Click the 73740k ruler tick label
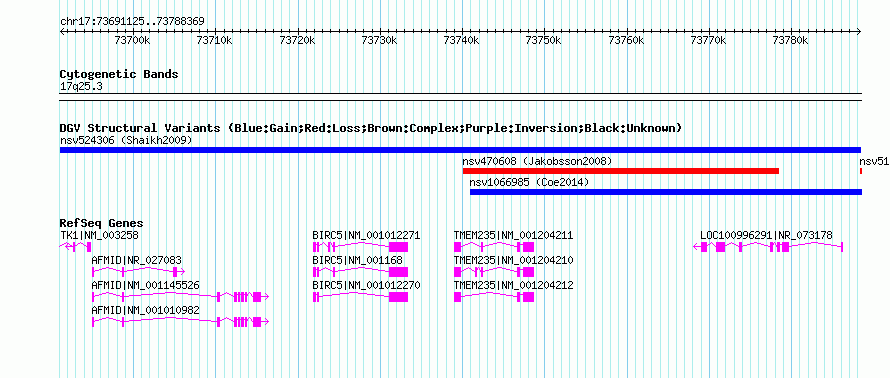Viewport: 890px width, 378px height. pos(462,41)
